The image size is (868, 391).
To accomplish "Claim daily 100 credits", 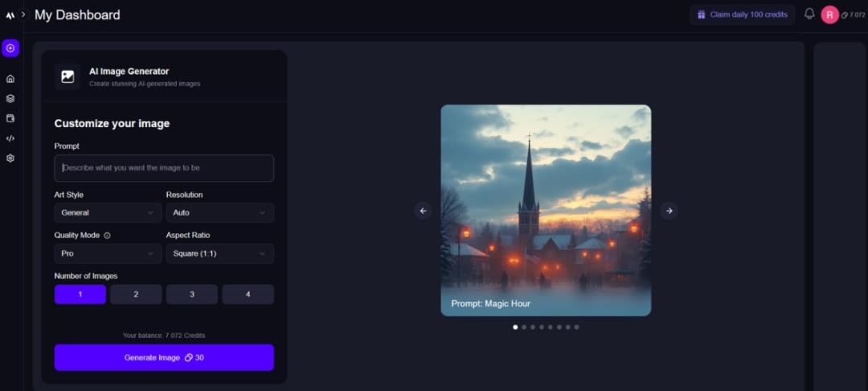I will tap(742, 14).
